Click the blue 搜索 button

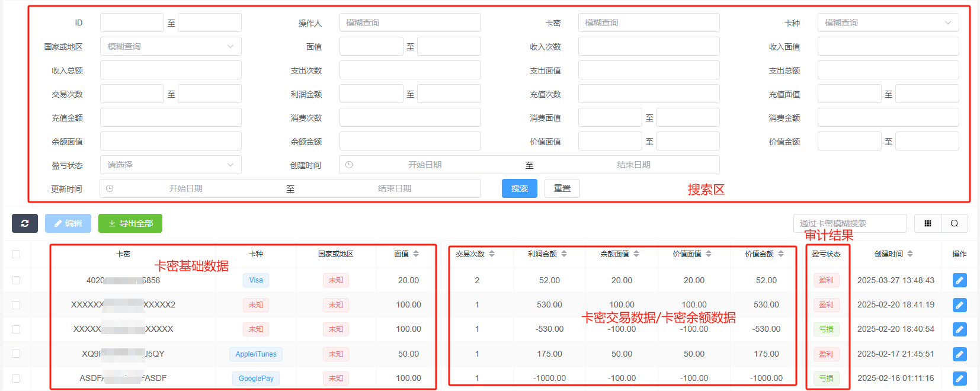(x=520, y=188)
